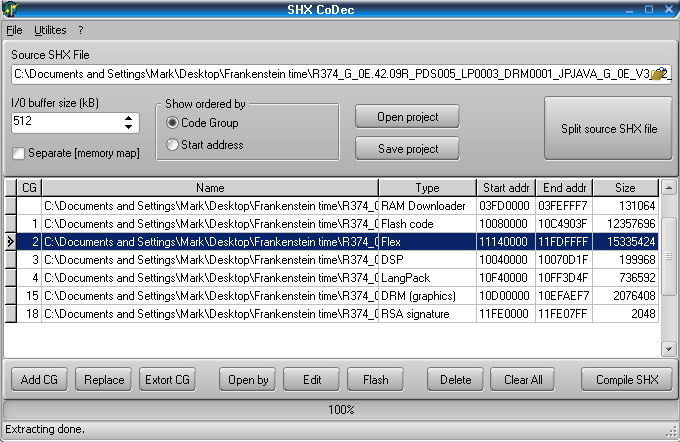Click end address 10EFAEF7 cell
680x442 pixels.
point(564,296)
